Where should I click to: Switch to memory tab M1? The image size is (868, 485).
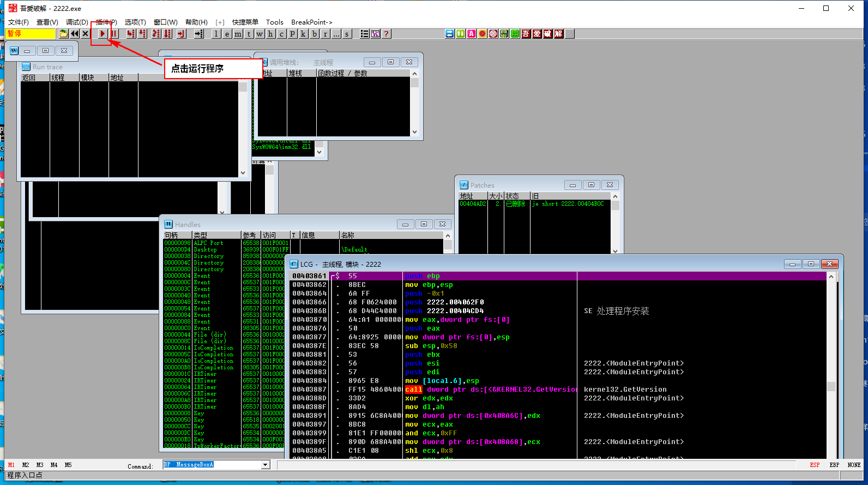tap(11, 465)
